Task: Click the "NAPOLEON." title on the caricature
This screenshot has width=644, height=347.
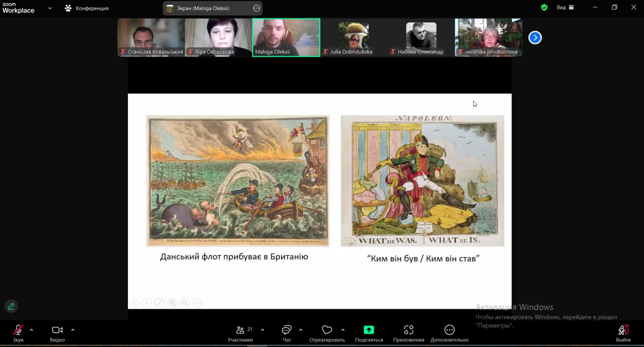Action: tap(424, 119)
